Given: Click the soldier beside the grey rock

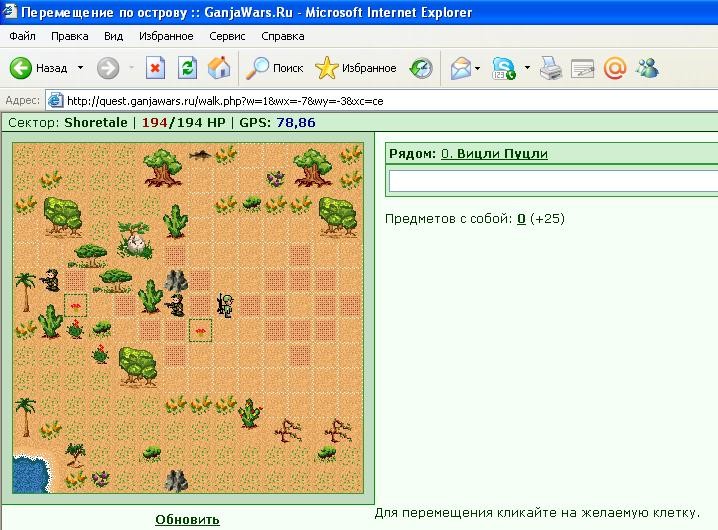Looking at the screenshot, I should (175, 305).
